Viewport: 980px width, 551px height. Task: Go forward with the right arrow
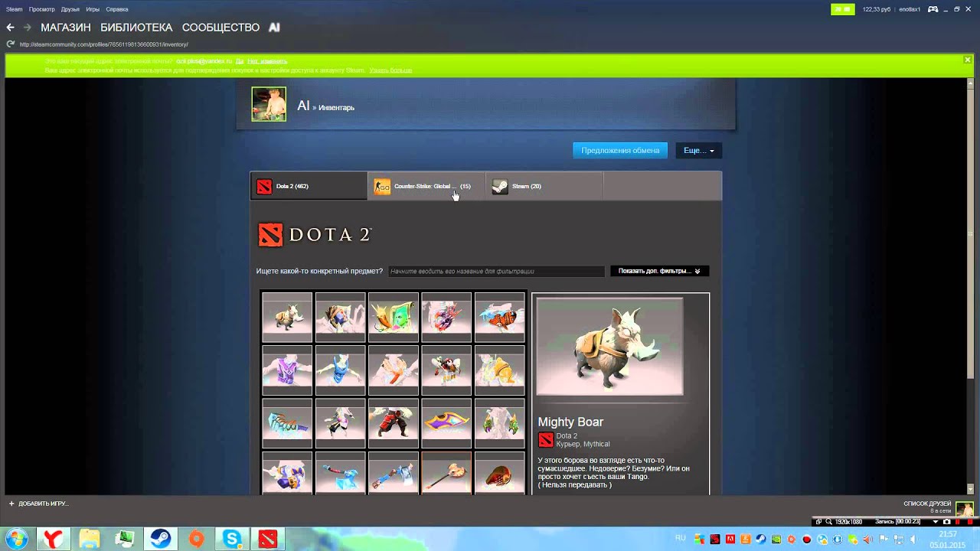[x=28, y=28]
